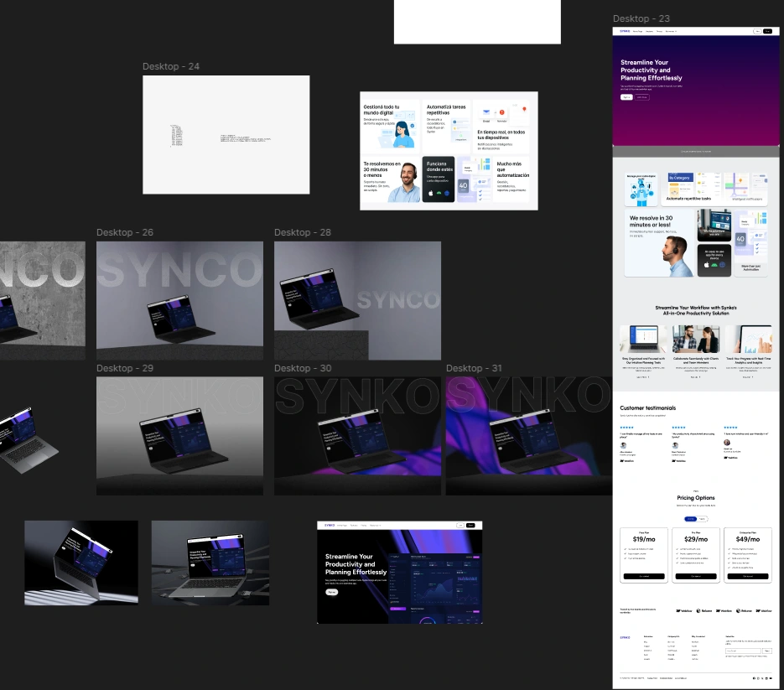Click "We resolve in 30 minutes or less!" heading
The height and width of the screenshot is (690, 784).
[x=651, y=221]
